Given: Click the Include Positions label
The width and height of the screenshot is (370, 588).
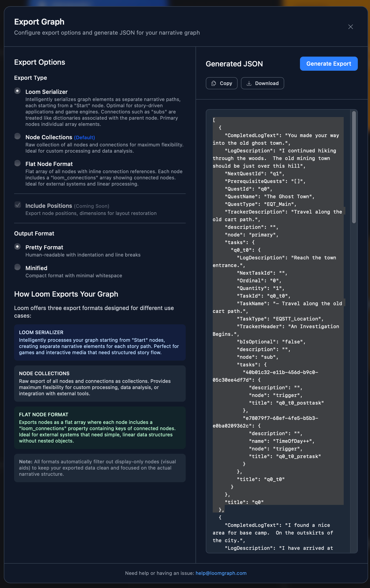Looking at the screenshot, I should [x=49, y=206].
